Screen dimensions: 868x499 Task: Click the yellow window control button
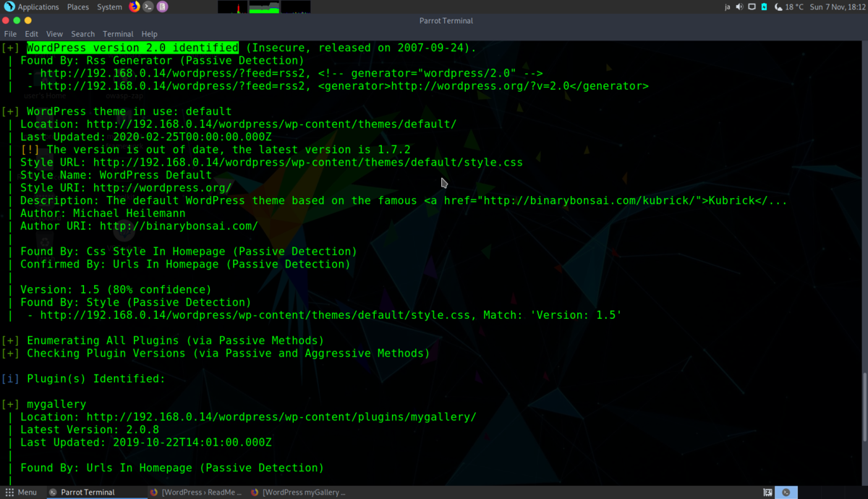28,21
